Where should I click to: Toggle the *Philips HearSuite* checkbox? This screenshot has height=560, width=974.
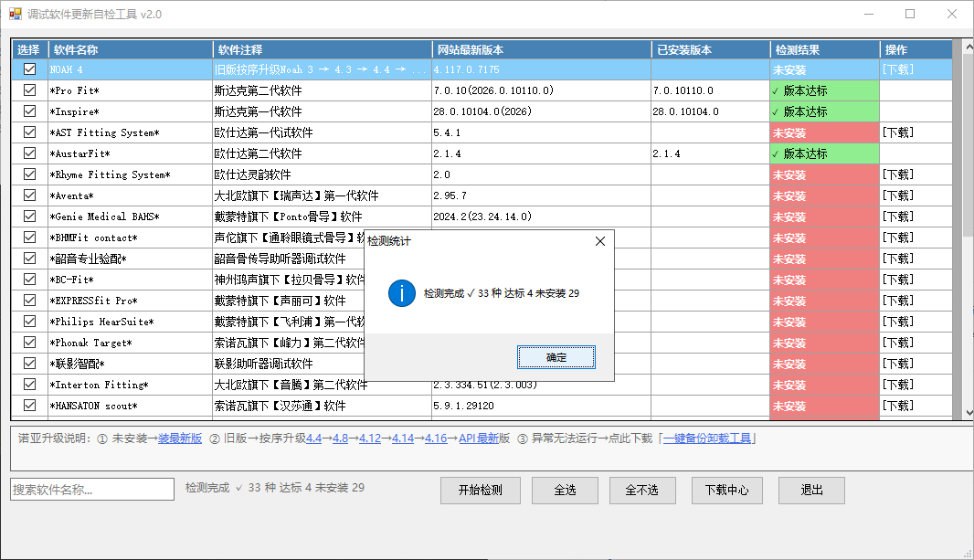(x=29, y=321)
